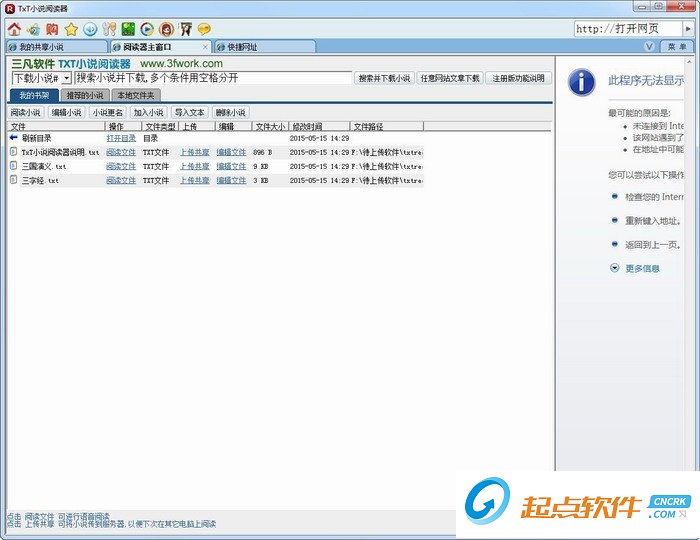Click 搜索并下载小说 button
Image resolution: width=700 pixels, height=540 pixels.
point(384,78)
